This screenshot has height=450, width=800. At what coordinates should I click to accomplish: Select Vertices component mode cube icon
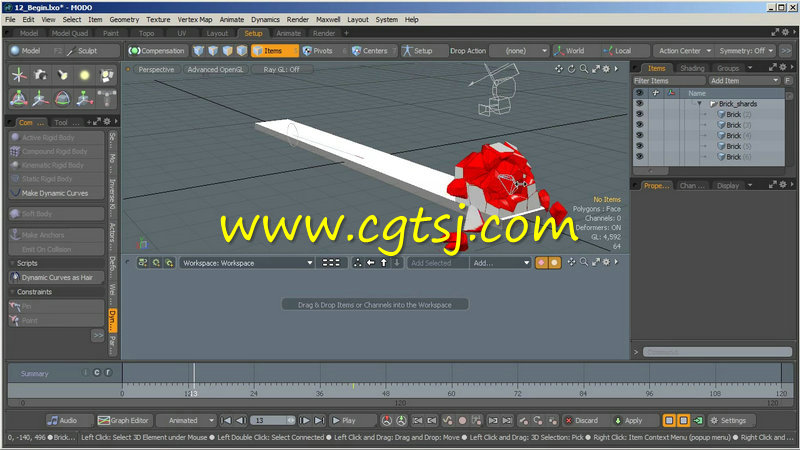pyautogui.click(x=199, y=51)
